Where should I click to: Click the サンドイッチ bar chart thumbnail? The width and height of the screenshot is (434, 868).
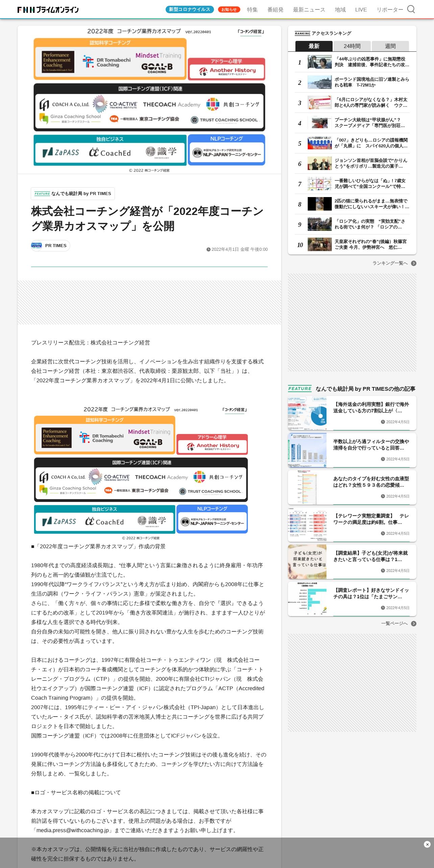pos(307,599)
